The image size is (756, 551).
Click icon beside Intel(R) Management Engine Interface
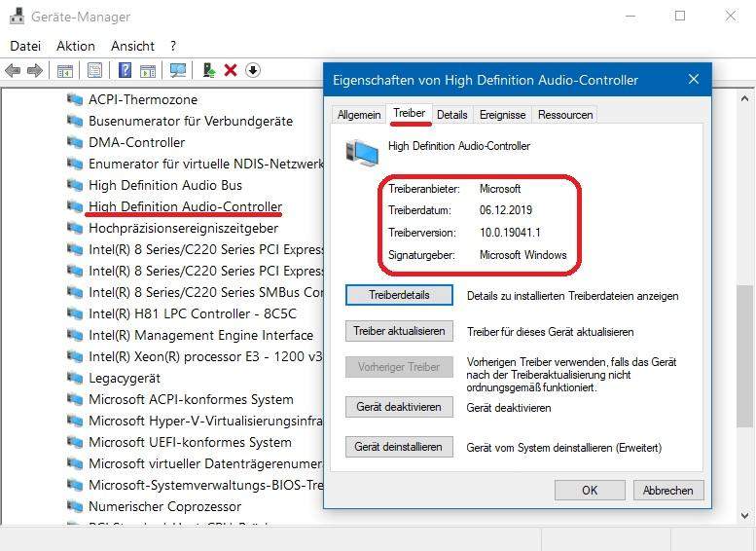pyautogui.click(x=75, y=335)
